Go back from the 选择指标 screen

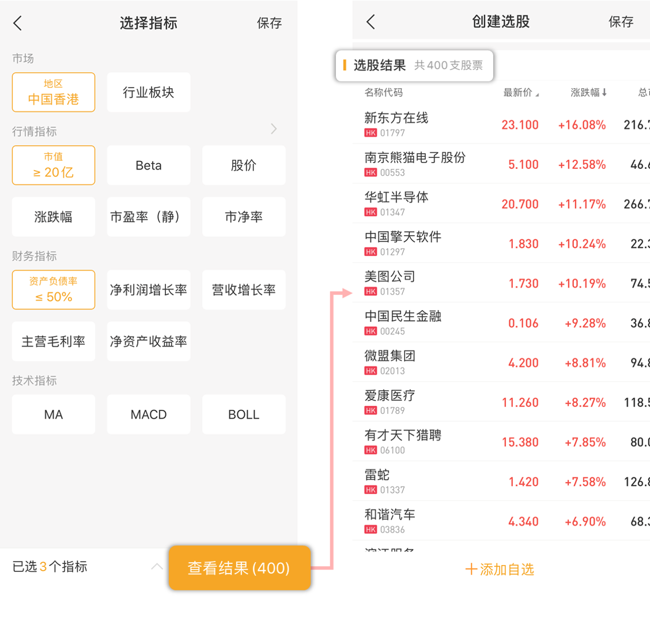tap(18, 23)
